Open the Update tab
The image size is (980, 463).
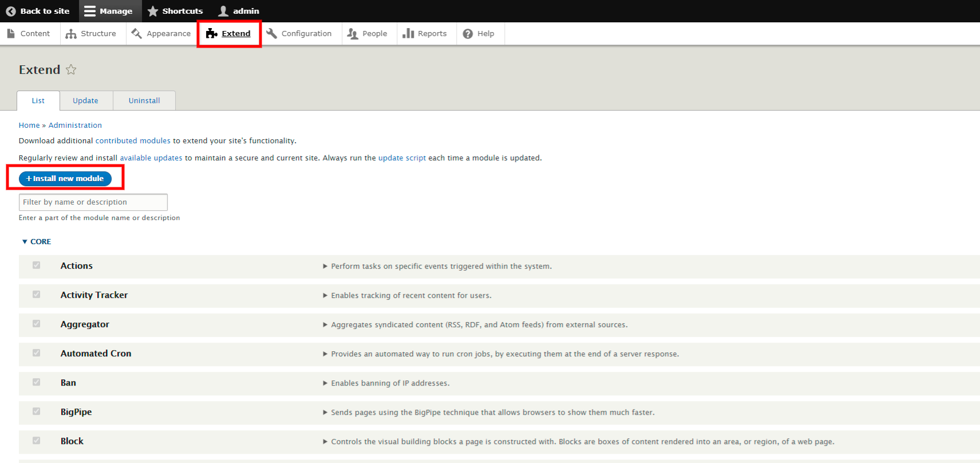click(85, 101)
